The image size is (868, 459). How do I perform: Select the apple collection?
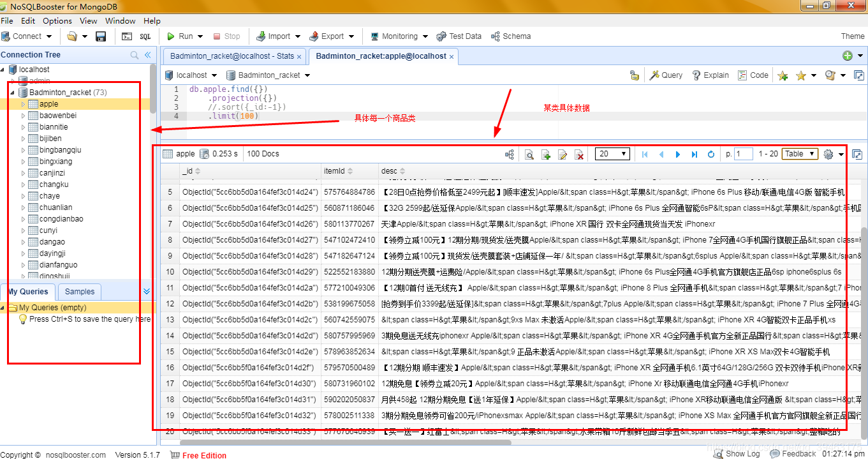click(48, 104)
